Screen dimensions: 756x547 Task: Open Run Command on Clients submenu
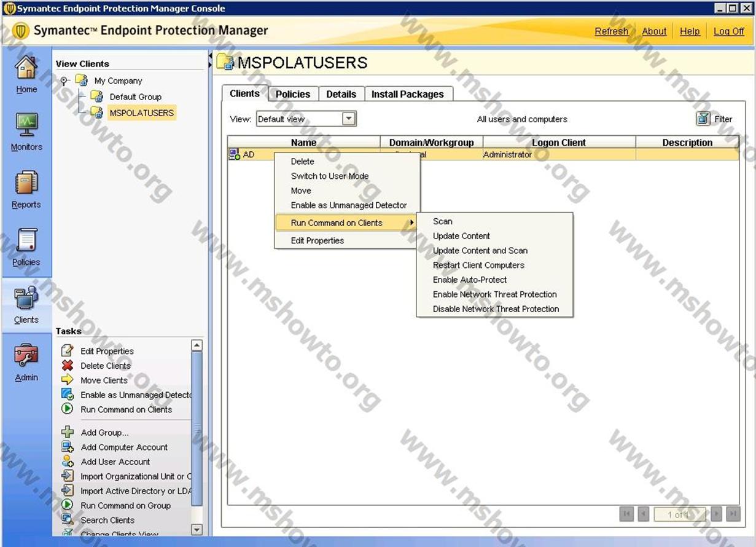(347, 222)
